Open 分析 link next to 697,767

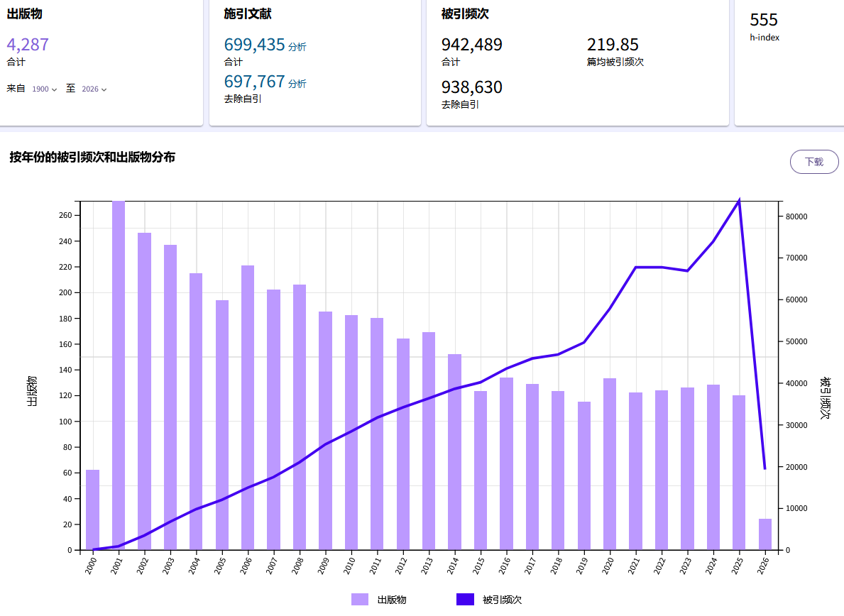[297, 84]
